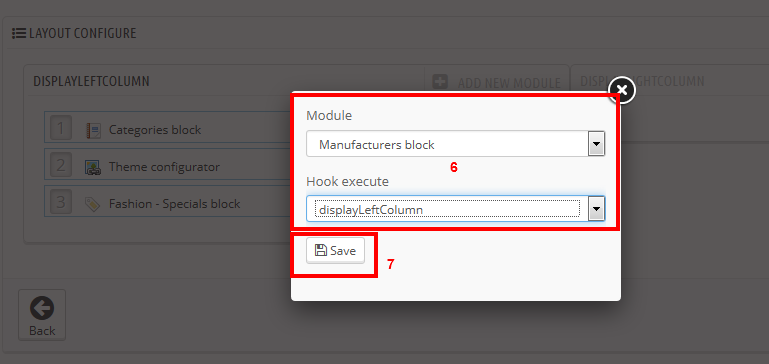Click the Fashion Specials block tag icon
This screenshot has width=769, height=364.
[x=93, y=204]
